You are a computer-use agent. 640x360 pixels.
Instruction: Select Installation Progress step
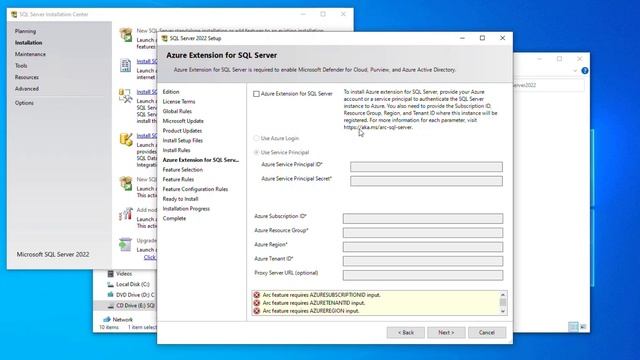[x=186, y=209]
